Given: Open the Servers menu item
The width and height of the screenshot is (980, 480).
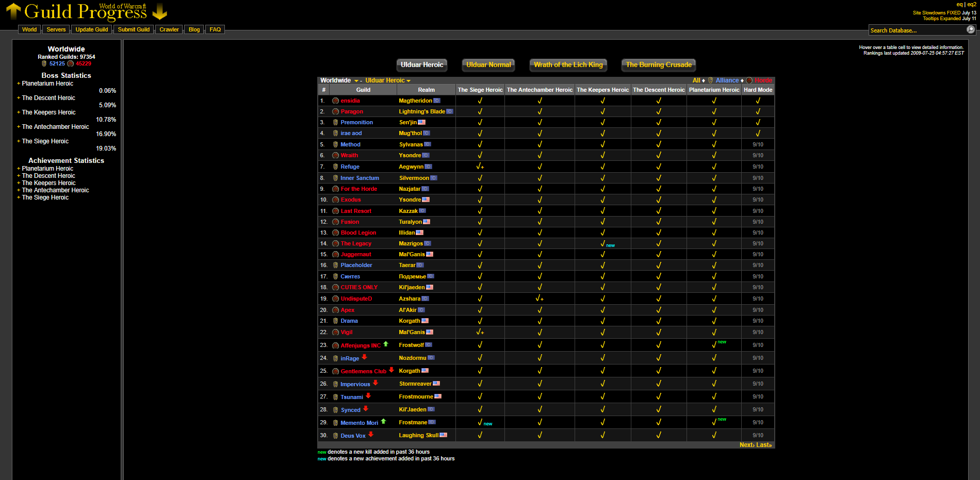Looking at the screenshot, I should [56, 29].
